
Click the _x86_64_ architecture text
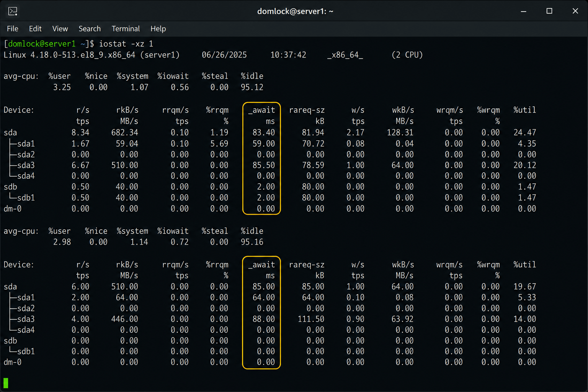[345, 55]
